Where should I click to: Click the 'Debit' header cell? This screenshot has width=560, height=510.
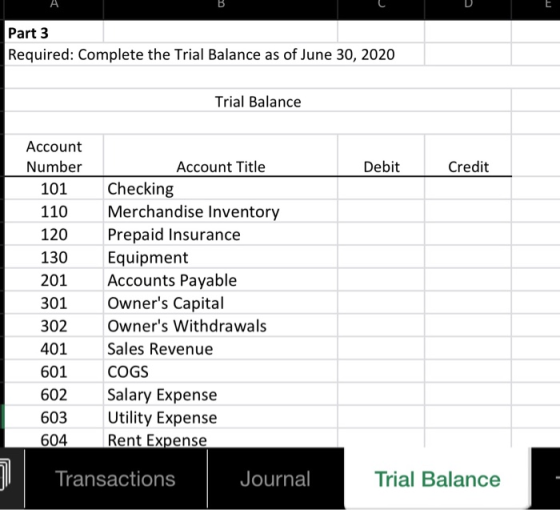[x=381, y=156]
